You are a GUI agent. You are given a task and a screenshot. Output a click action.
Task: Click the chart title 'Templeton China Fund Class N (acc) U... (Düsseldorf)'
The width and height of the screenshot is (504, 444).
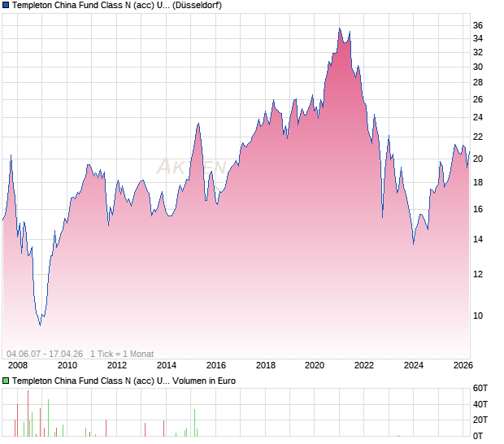117,6
